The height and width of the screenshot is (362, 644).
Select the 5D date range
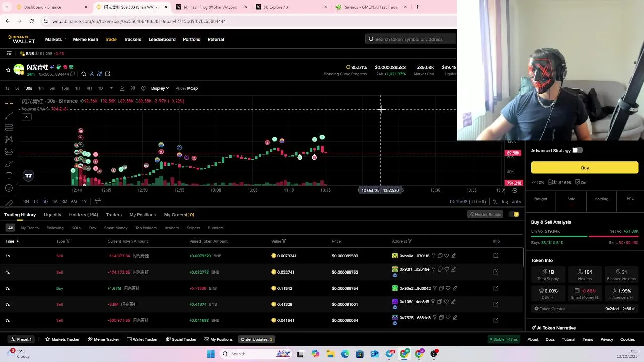(x=45, y=202)
